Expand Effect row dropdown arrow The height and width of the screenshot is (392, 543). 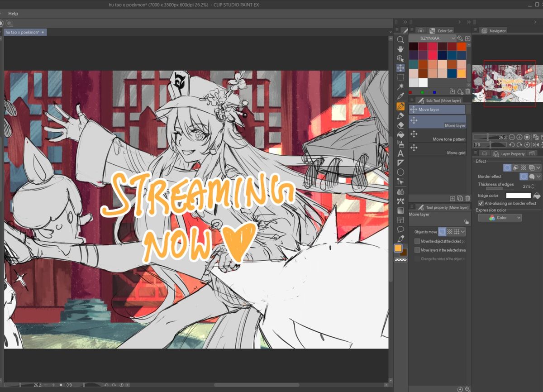pyautogui.click(x=538, y=167)
